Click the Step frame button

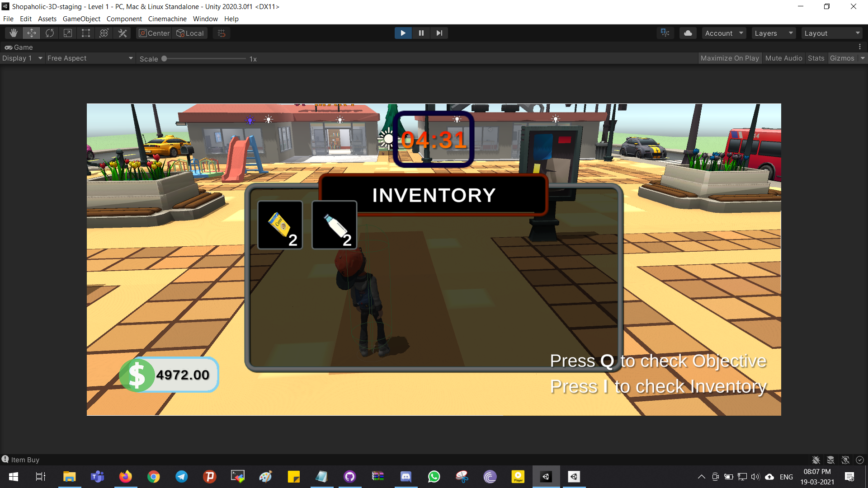coord(439,33)
